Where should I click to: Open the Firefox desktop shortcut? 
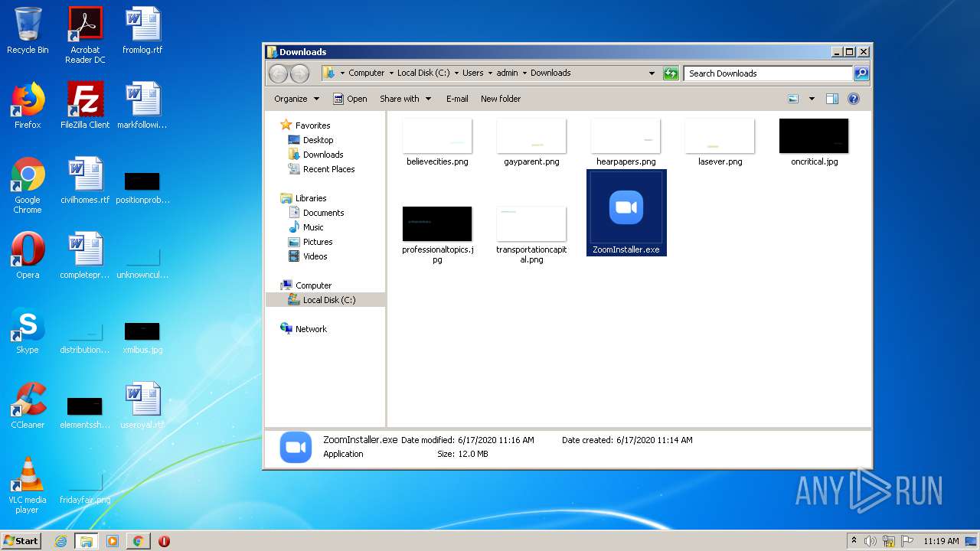click(28, 106)
